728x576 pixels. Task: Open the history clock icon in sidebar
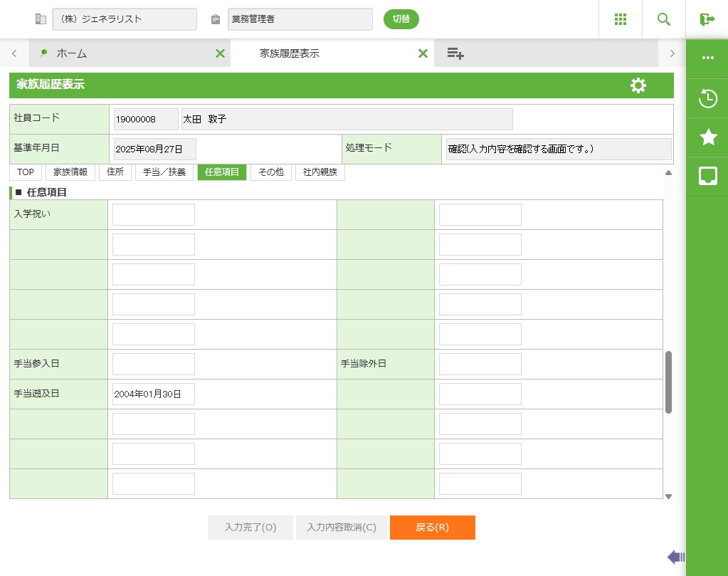pyautogui.click(x=707, y=98)
